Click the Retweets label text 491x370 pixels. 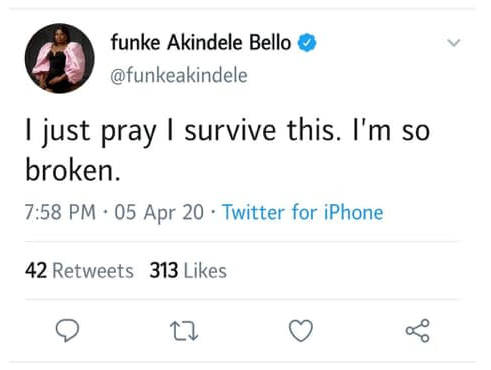tap(93, 270)
